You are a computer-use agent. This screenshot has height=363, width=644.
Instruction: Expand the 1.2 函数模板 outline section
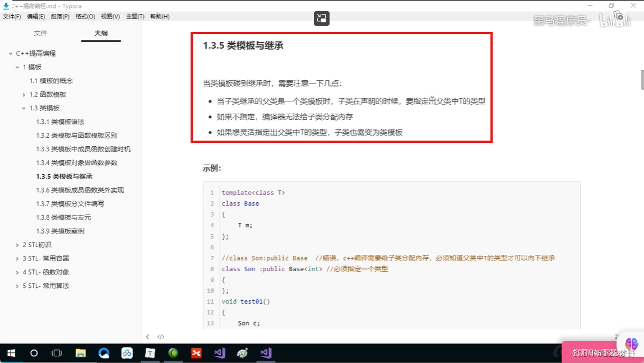tap(24, 95)
